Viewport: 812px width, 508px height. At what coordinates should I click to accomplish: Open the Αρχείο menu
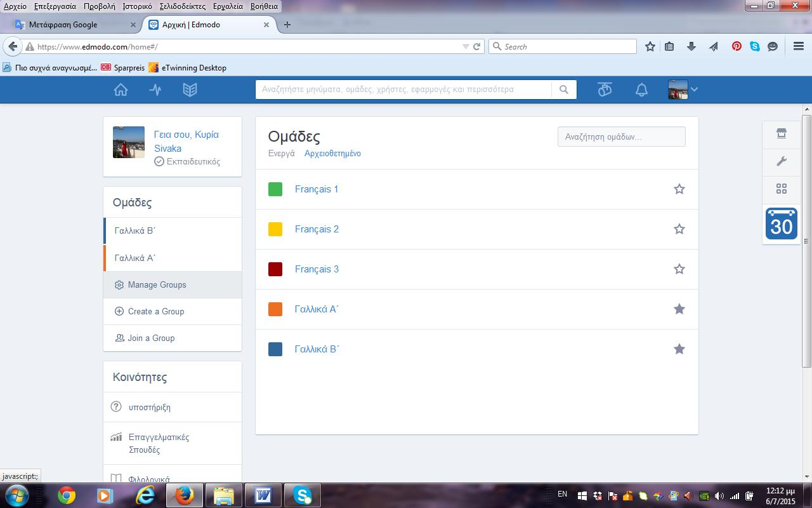click(15, 6)
